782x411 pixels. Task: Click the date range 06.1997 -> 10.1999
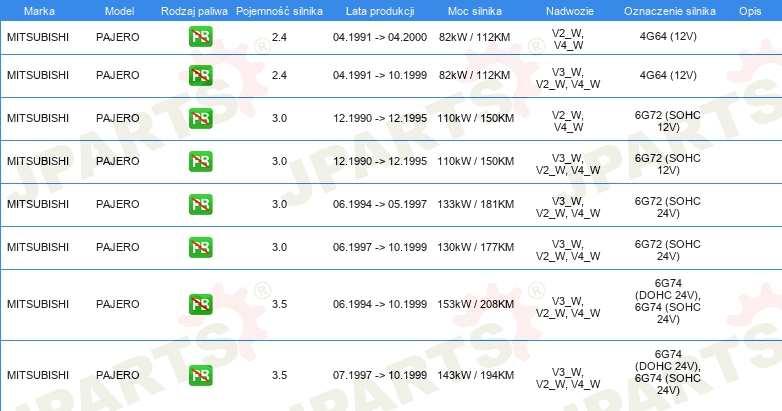[x=380, y=247]
